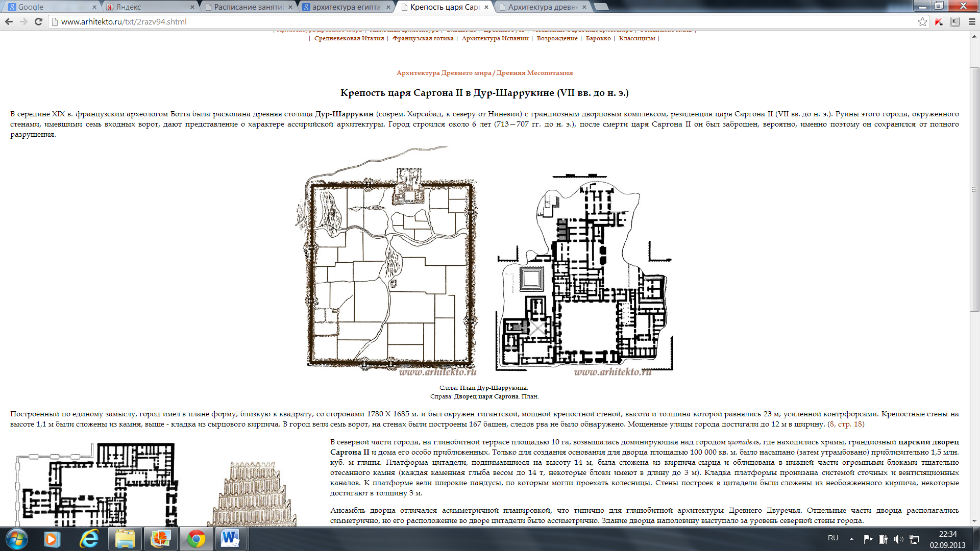Close the архитектура египта tab
This screenshot has height=551, width=980.
pos(388,7)
